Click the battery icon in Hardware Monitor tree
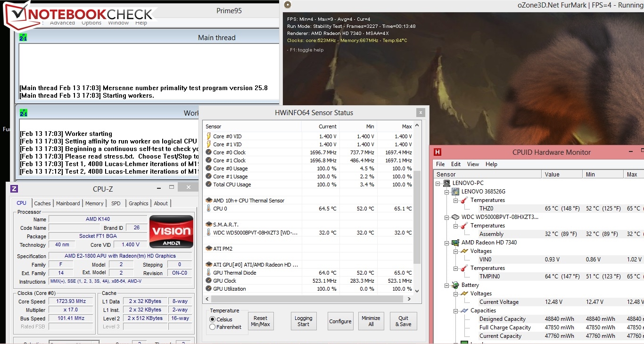This screenshot has height=344, width=644. coord(455,285)
